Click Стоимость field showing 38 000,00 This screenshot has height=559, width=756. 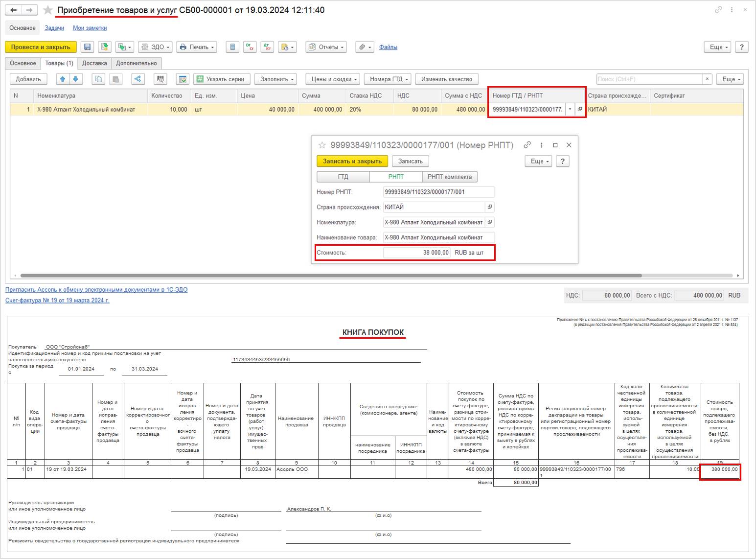click(x=417, y=253)
